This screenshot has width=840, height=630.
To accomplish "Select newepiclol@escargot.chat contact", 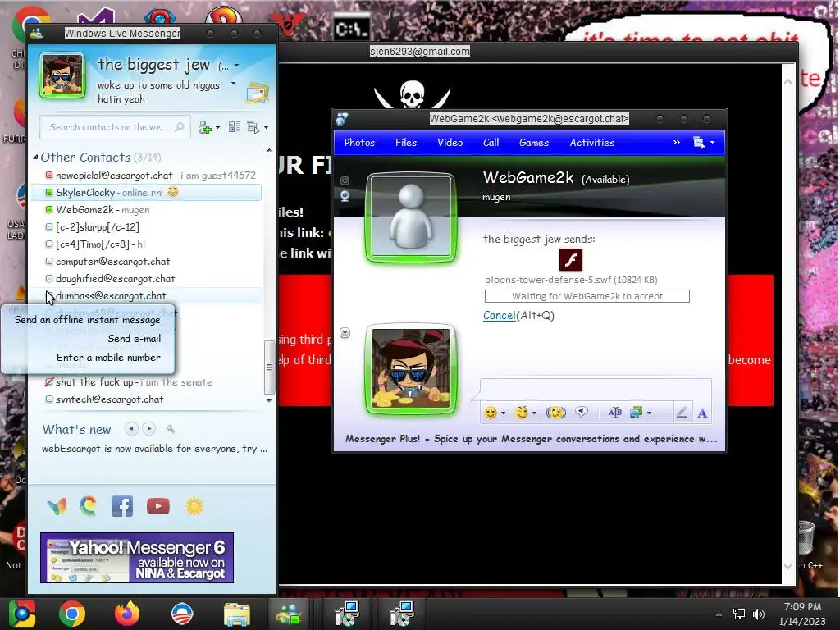I will point(146,176).
